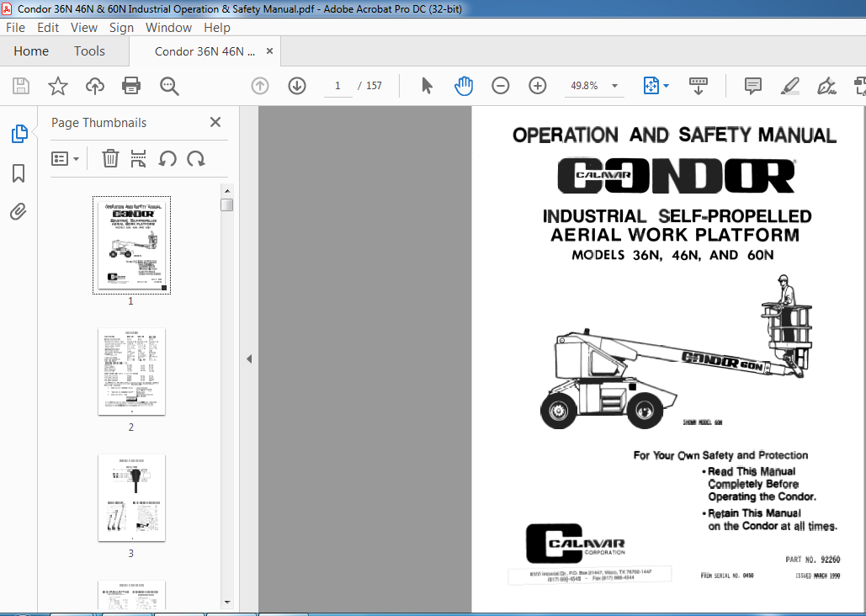Open the File menu

[15, 28]
